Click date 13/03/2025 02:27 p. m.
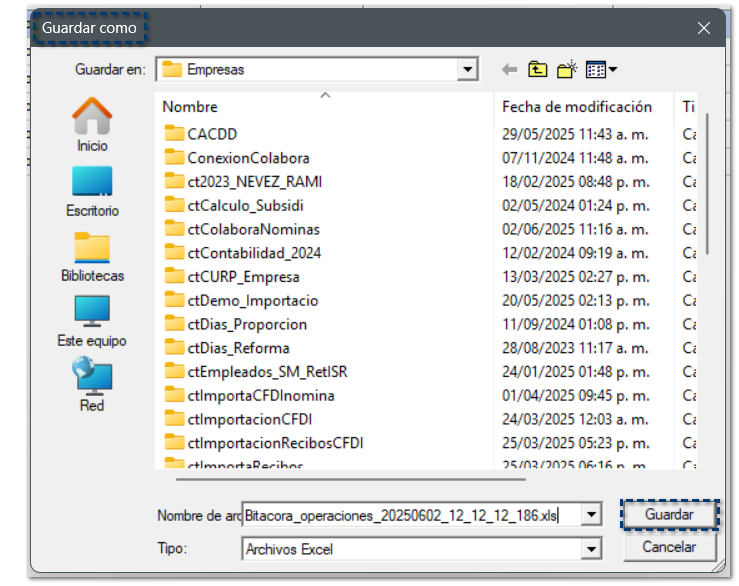 pyautogui.click(x=575, y=277)
